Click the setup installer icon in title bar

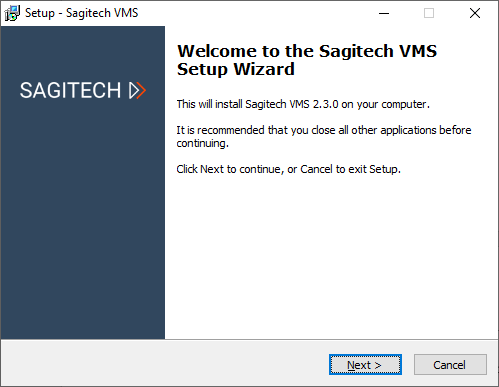12,13
